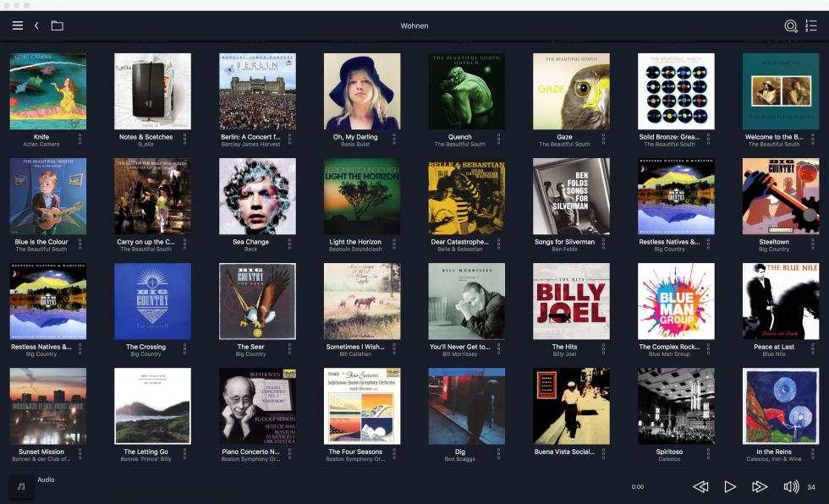Open the blue The Crossing album cover
829x504 pixels.
point(153,301)
